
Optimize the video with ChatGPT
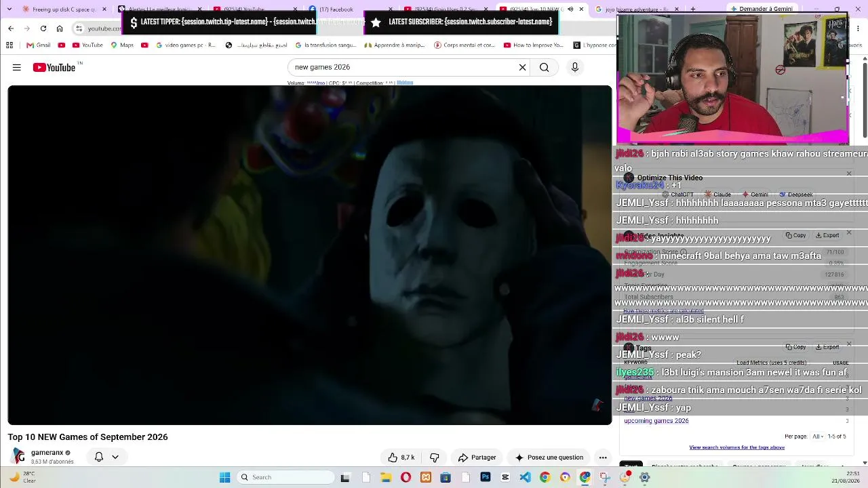pyautogui.click(x=677, y=195)
